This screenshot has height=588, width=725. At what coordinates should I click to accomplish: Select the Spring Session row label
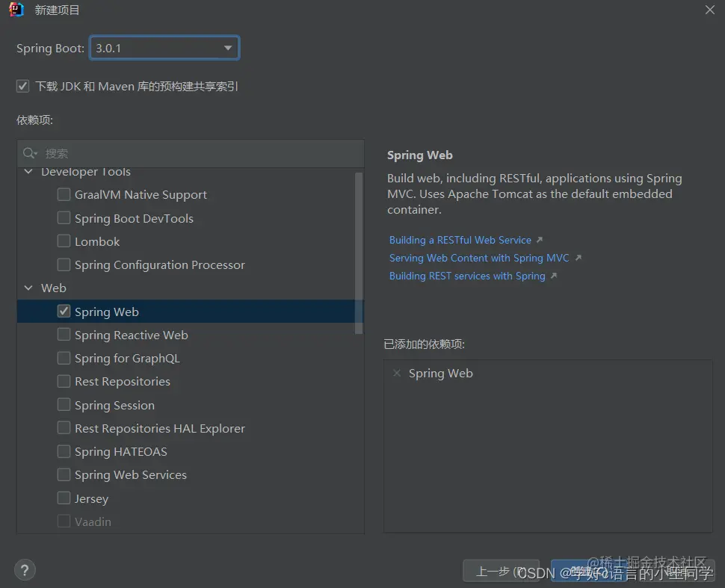pyautogui.click(x=114, y=406)
